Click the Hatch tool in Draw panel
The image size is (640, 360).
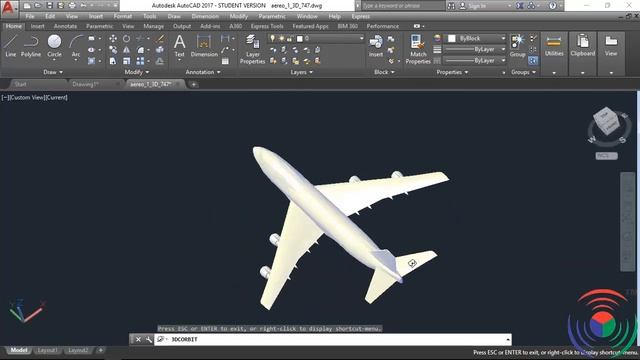click(91, 61)
